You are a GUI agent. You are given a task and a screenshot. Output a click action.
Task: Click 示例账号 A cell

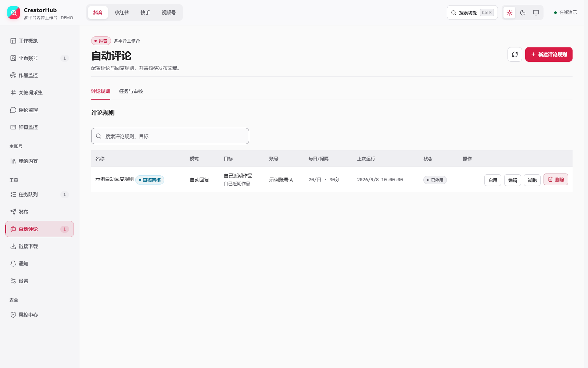click(281, 180)
